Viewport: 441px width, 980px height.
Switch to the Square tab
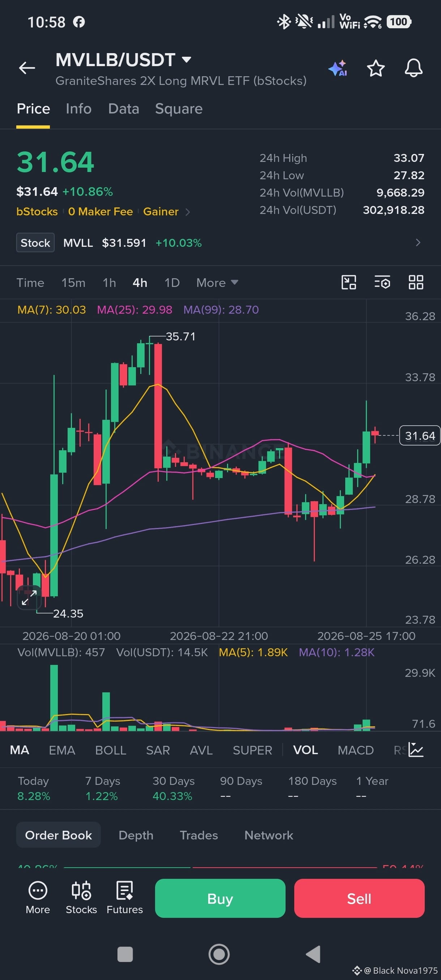[x=179, y=109]
